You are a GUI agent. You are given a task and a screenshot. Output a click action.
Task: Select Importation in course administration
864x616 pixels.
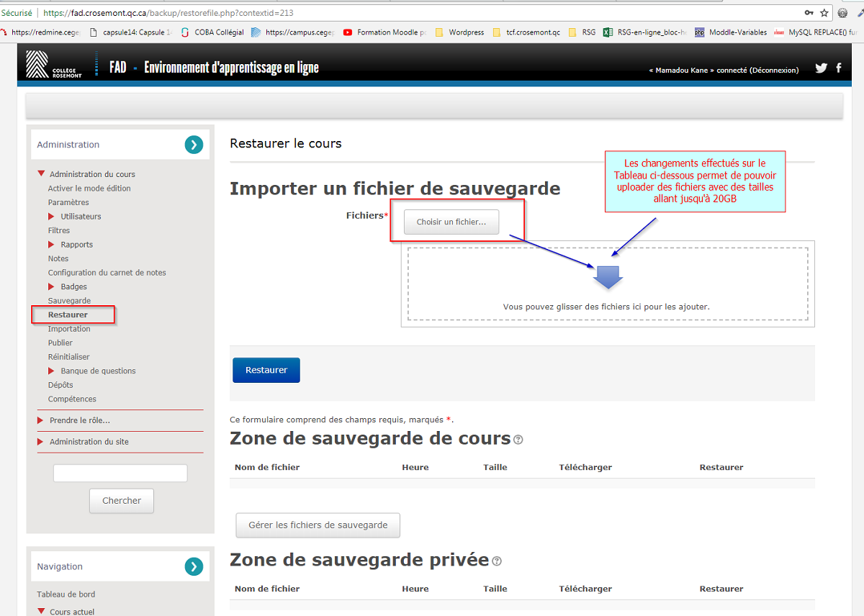coord(69,329)
